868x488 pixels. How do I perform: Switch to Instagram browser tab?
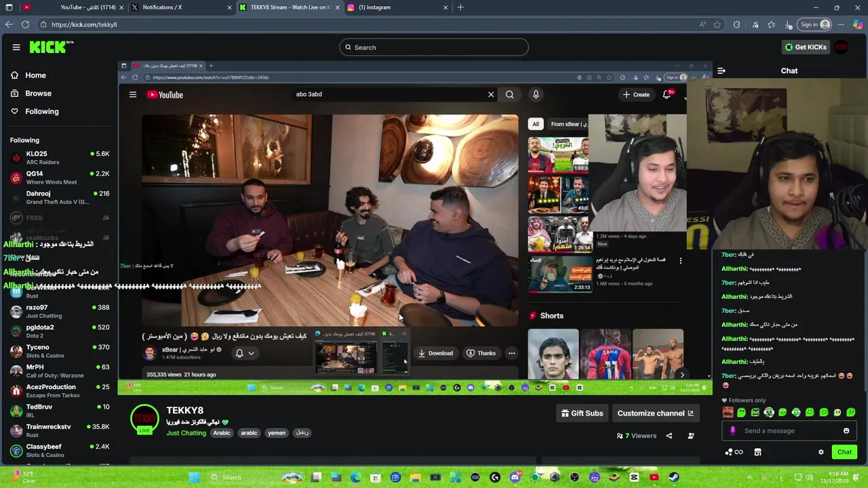[398, 7]
